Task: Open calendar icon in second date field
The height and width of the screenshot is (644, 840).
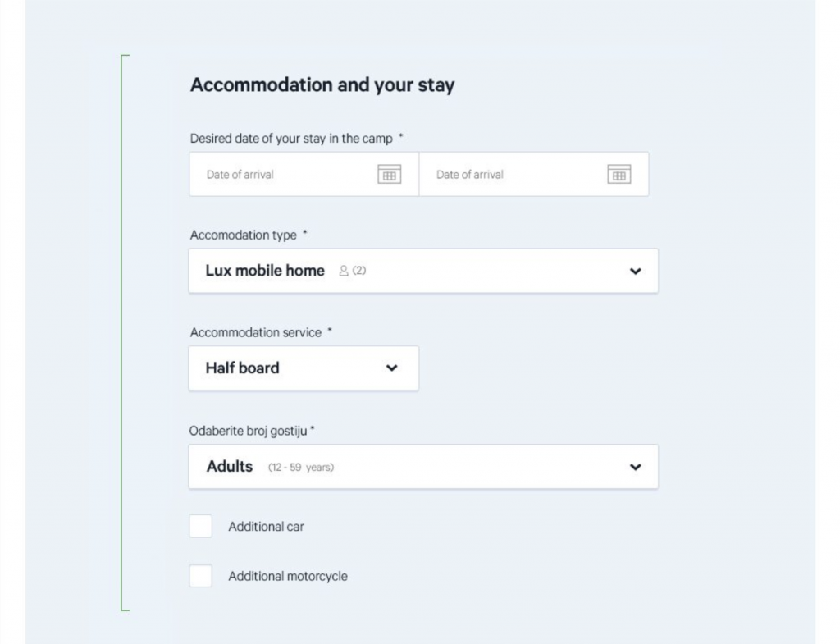Action: 619,174
